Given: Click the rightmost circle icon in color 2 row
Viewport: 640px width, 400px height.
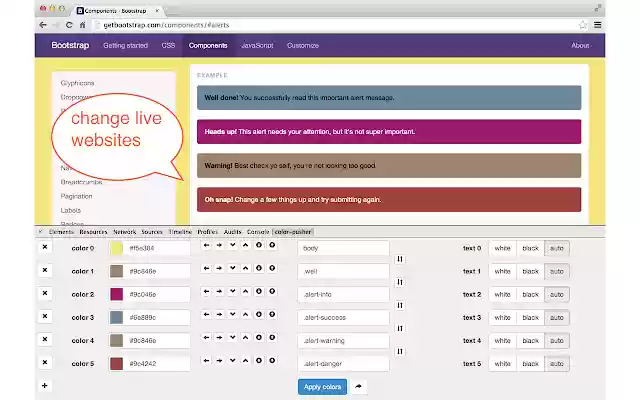Looking at the screenshot, I should [272, 291].
